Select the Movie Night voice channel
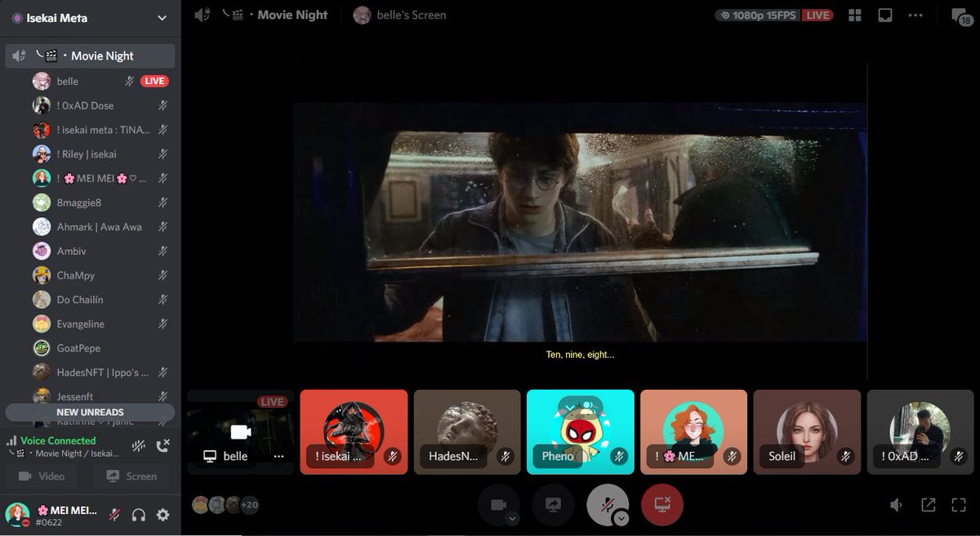The width and height of the screenshot is (980, 536). point(90,56)
